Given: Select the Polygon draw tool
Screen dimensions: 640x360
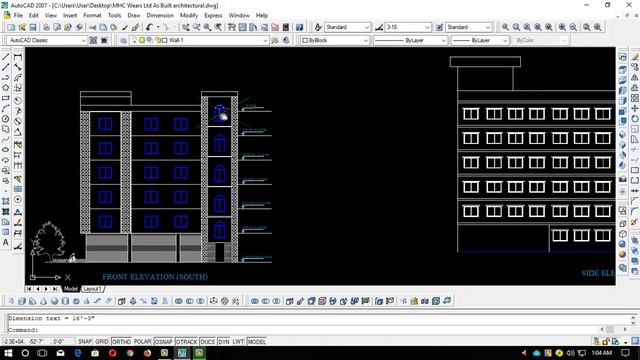Looking at the screenshot, I should [x=6, y=88].
